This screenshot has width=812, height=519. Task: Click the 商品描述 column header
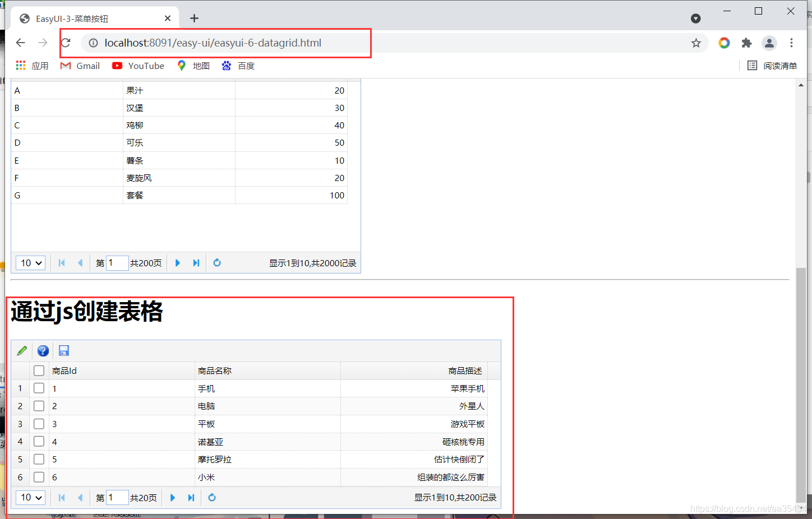[x=414, y=370]
